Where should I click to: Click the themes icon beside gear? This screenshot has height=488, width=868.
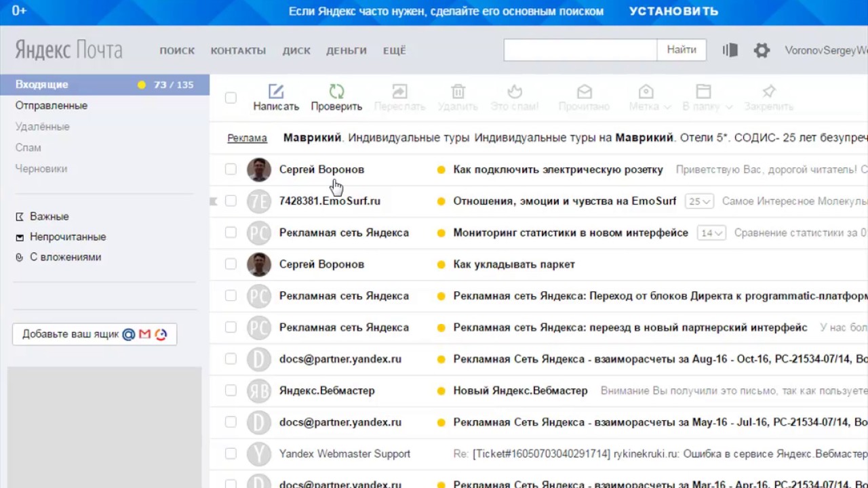click(730, 50)
